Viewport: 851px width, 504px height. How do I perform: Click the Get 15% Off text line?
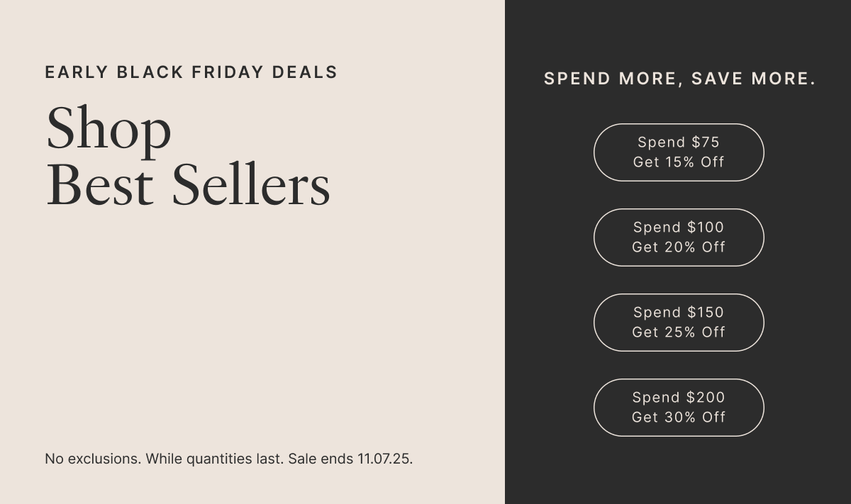[x=679, y=162]
